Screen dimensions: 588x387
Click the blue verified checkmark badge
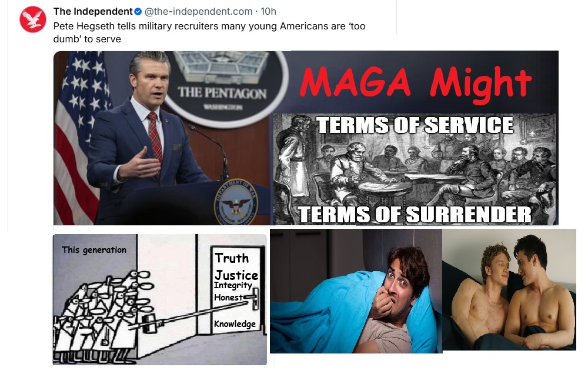(138, 12)
